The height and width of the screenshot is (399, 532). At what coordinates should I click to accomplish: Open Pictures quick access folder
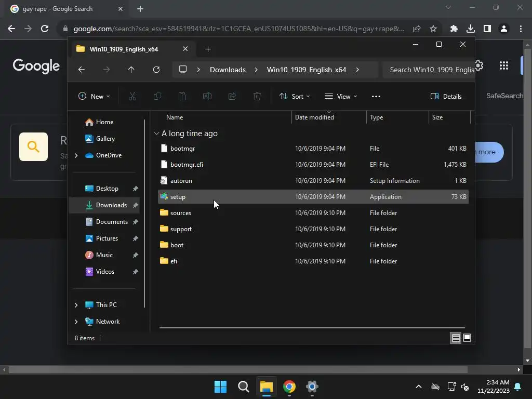[x=107, y=238]
